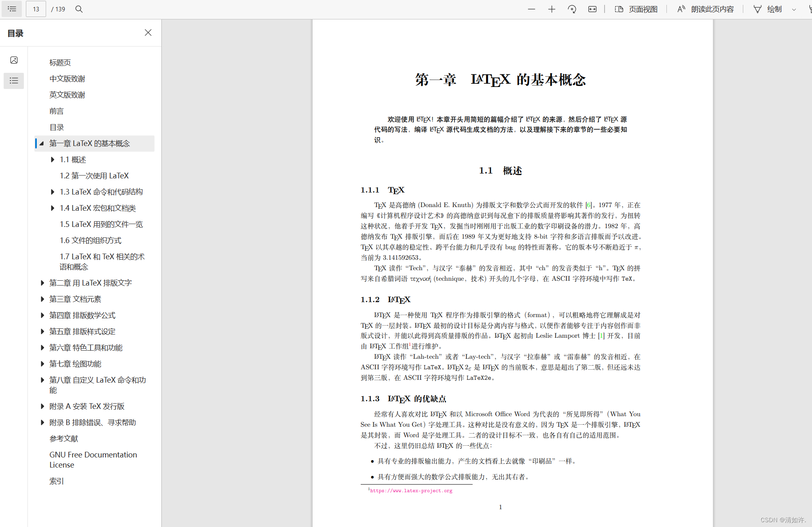Expand 第七章 绘图功能 triangle

click(42, 364)
